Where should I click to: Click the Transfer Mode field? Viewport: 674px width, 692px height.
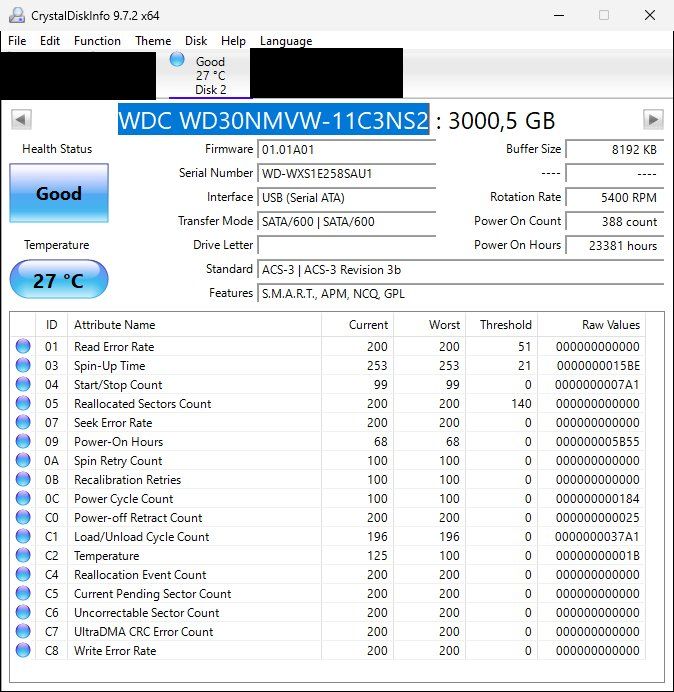pyautogui.click(x=346, y=222)
